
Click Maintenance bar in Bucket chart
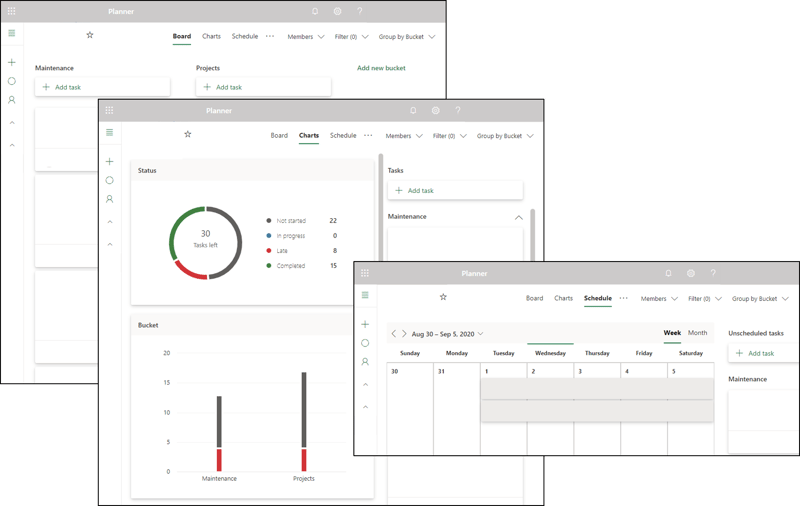[219, 434]
